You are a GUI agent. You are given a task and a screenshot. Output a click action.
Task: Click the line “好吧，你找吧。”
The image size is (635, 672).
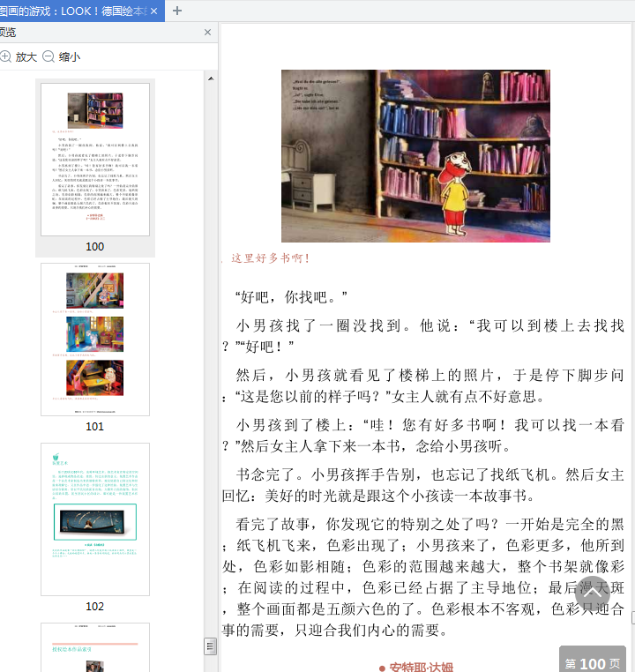[291, 297]
